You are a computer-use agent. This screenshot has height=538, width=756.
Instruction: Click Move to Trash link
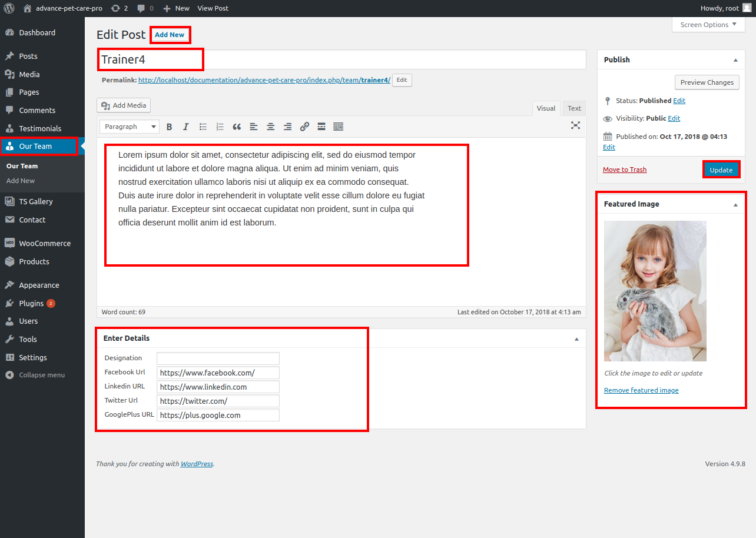tap(625, 170)
